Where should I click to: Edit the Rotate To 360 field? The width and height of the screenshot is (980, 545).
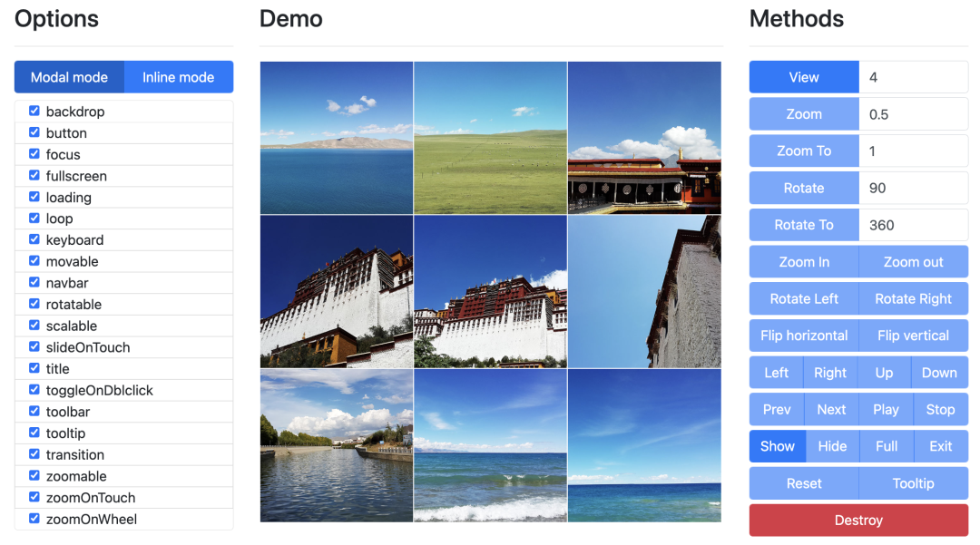[914, 225]
